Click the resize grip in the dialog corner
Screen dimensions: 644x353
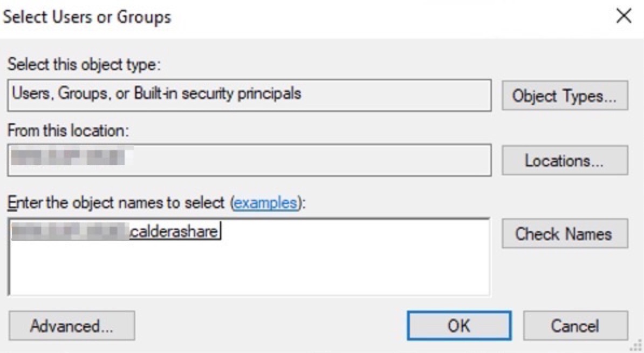pyautogui.click(x=638, y=347)
